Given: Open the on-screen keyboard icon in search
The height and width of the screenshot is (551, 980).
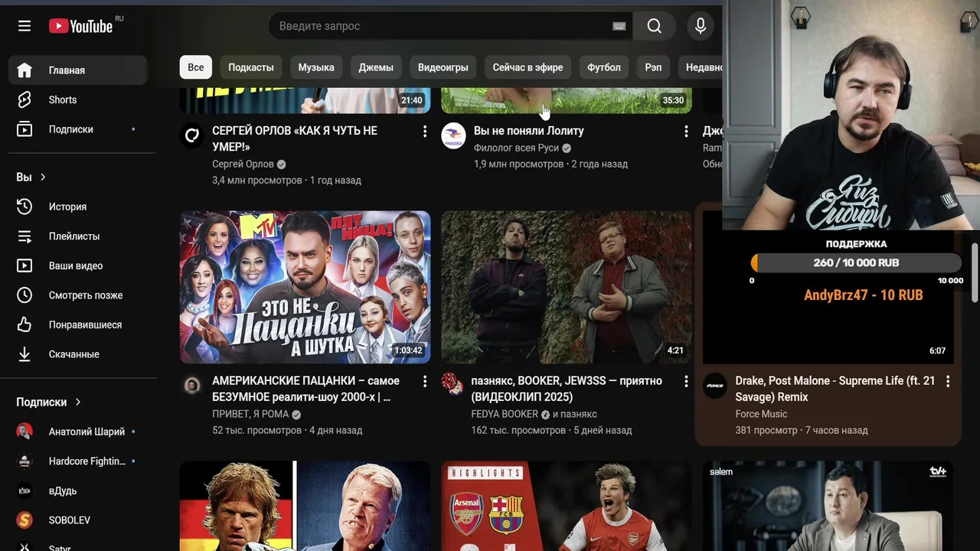Looking at the screenshot, I should (619, 26).
